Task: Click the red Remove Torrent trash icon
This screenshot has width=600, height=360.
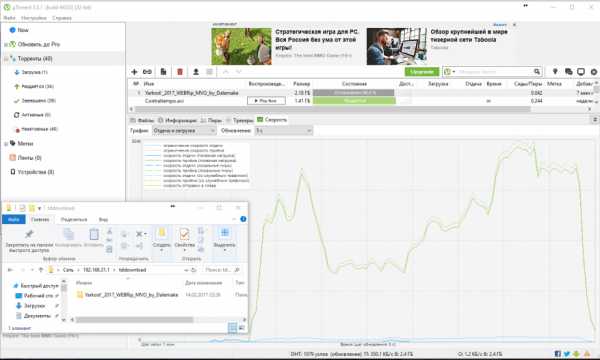Action: [180, 72]
